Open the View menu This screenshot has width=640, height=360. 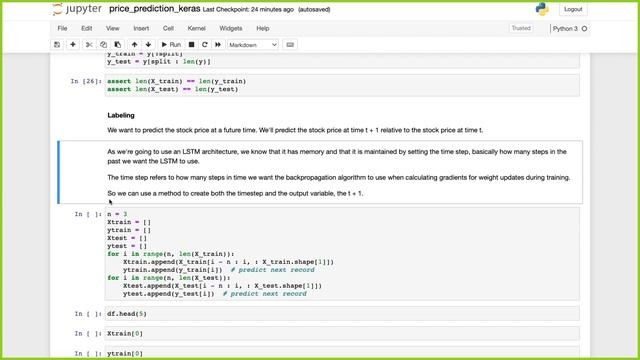113,28
